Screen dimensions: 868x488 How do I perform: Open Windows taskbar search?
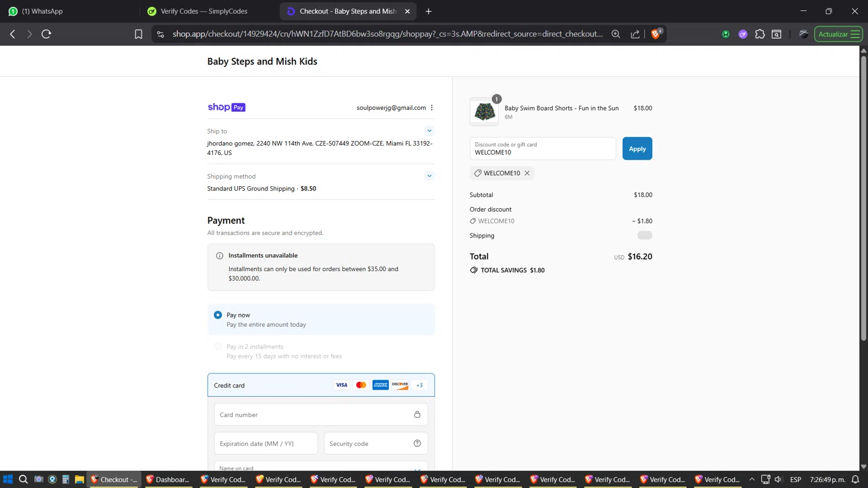pyautogui.click(x=23, y=479)
